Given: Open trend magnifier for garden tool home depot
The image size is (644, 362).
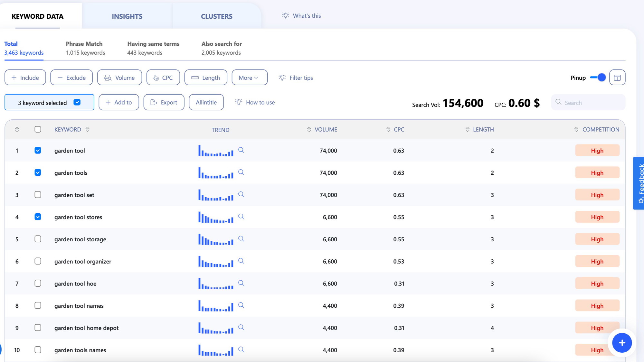Looking at the screenshot, I should coord(241,328).
